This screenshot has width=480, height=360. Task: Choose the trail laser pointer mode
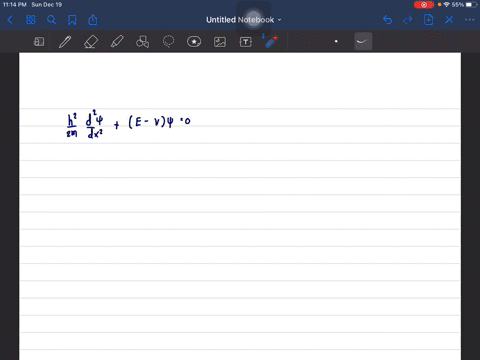363,41
